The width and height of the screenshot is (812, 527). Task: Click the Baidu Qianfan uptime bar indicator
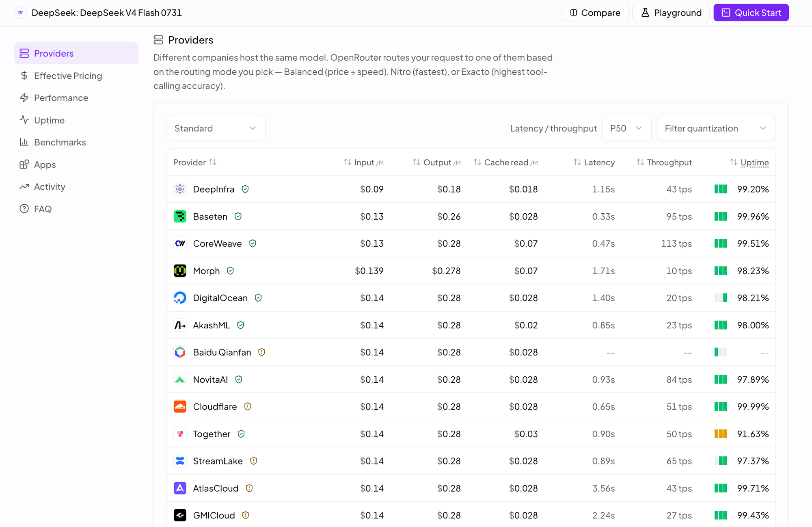[x=721, y=352]
